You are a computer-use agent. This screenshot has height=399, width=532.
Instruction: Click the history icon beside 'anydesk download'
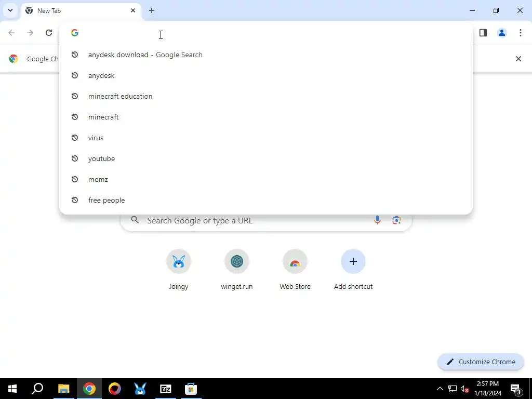[x=75, y=55]
